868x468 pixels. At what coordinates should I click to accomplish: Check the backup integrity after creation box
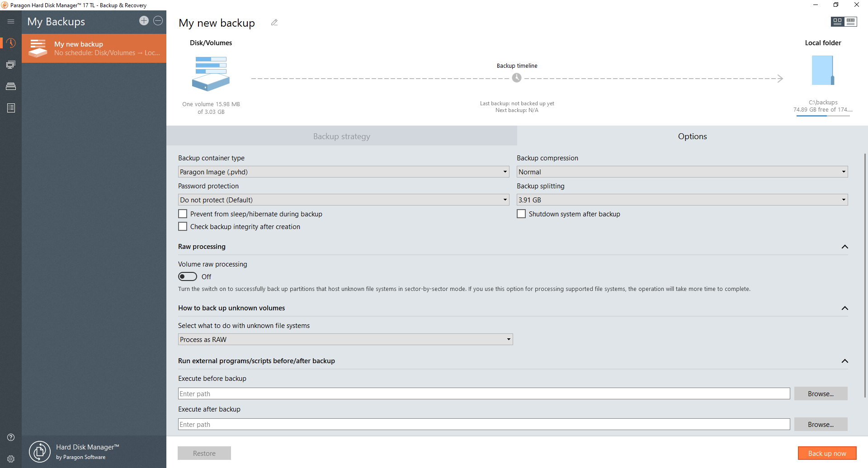pos(183,226)
